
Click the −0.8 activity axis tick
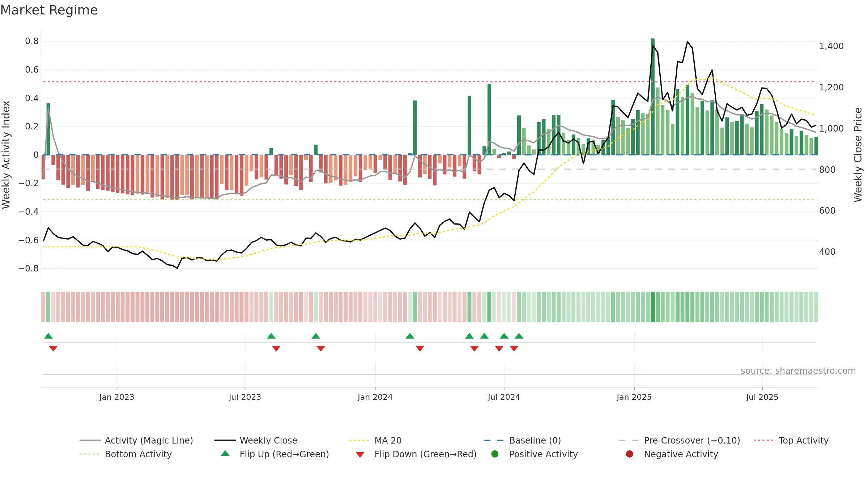point(29,269)
